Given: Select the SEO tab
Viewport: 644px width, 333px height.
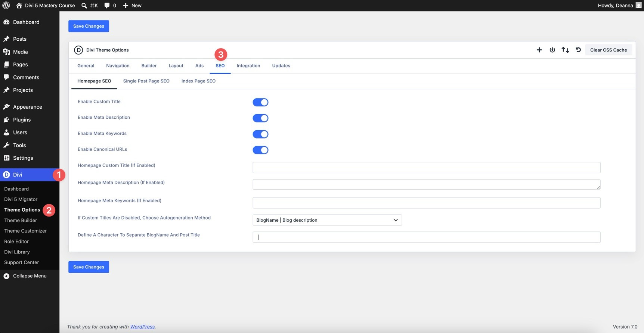Looking at the screenshot, I should (220, 66).
